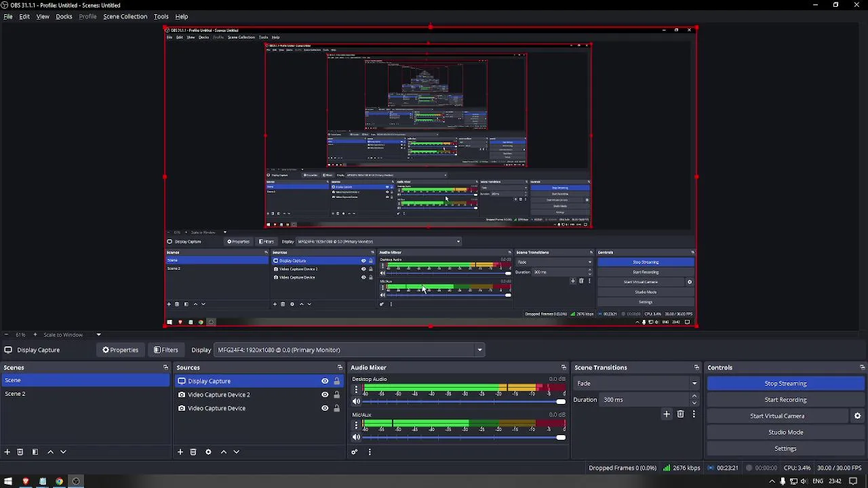Move source down arrow in Sources dock
Image resolution: width=868 pixels, height=488 pixels.
237,452
